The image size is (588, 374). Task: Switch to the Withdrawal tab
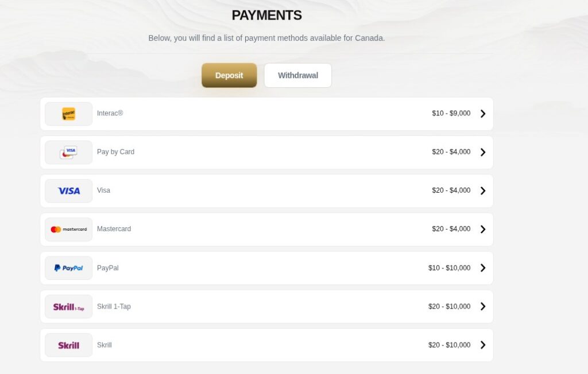(x=298, y=75)
